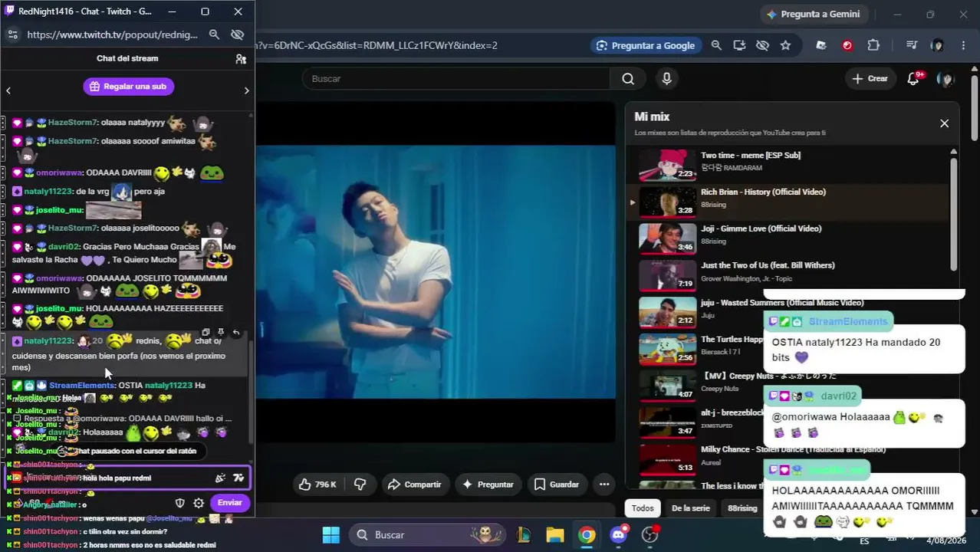Play Just the Two of Us thumbnail
Screen dimensions: 980x552
click(667, 274)
